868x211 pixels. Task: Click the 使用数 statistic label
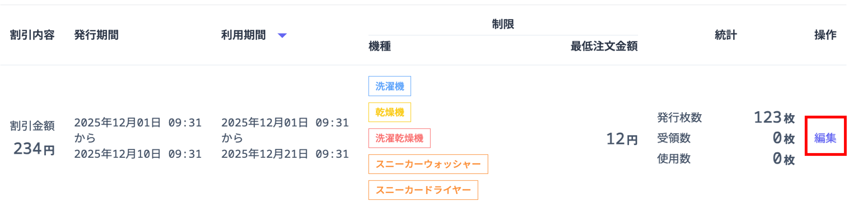[674, 158]
